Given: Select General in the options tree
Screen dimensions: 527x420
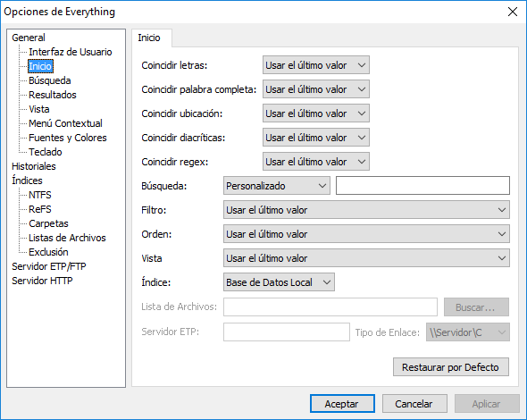Looking at the screenshot, I should (29, 38).
